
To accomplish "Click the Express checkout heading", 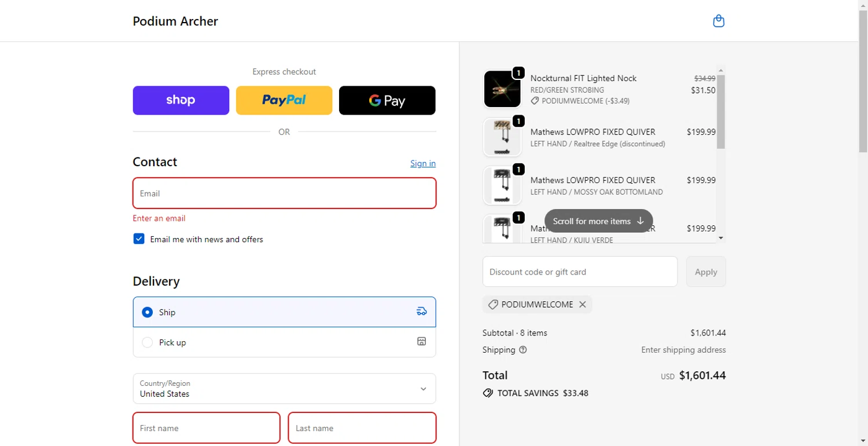I will tap(284, 72).
